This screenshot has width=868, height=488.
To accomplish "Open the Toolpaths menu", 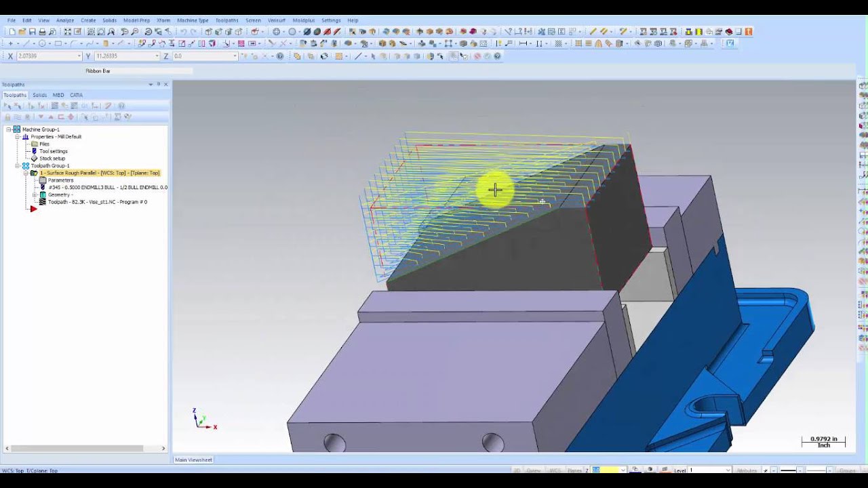I will click(226, 20).
